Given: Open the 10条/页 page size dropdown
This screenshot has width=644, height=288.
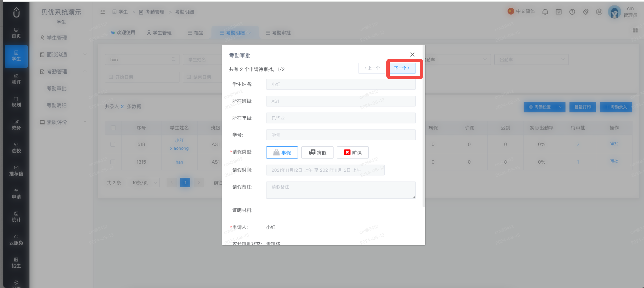Looking at the screenshot, I should click(143, 183).
